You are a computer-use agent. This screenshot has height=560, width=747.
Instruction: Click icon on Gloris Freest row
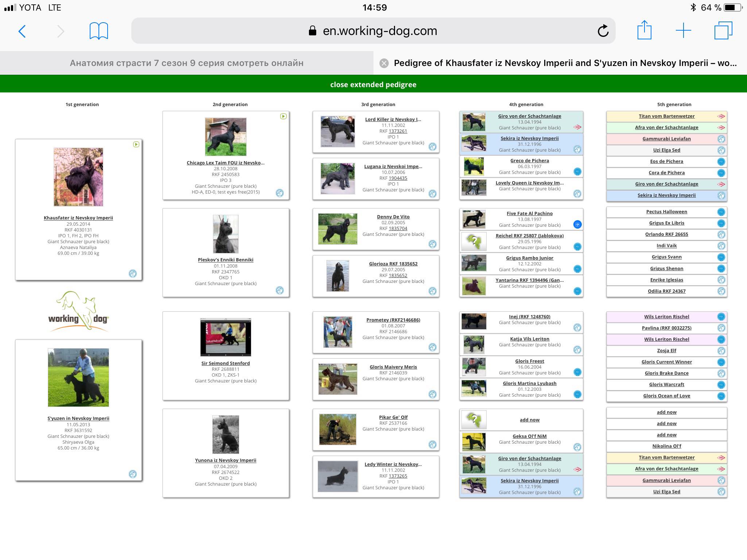point(577,372)
